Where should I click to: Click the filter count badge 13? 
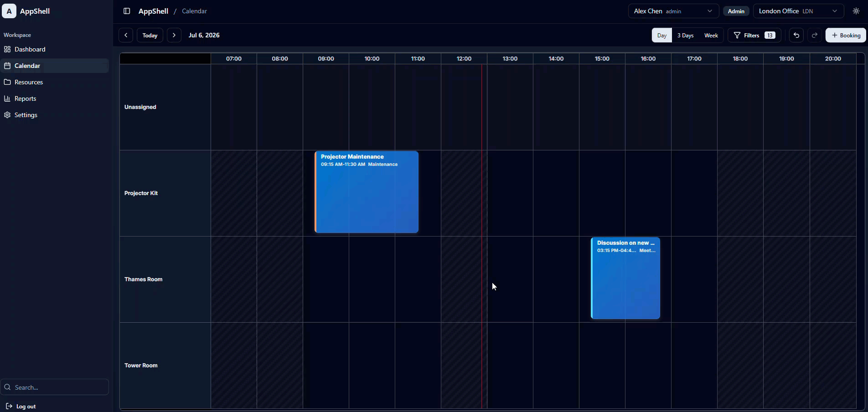tap(770, 35)
